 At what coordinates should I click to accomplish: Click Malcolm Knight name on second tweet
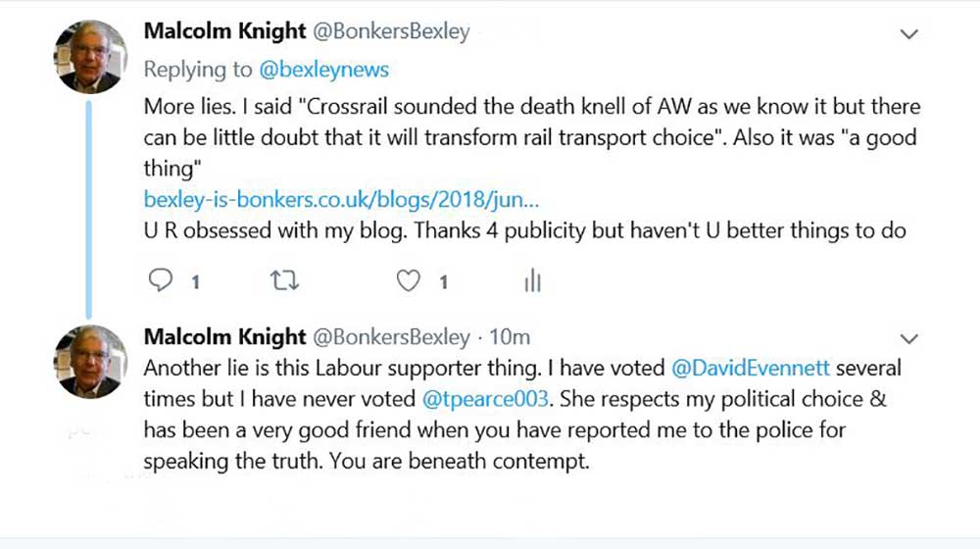(x=224, y=337)
